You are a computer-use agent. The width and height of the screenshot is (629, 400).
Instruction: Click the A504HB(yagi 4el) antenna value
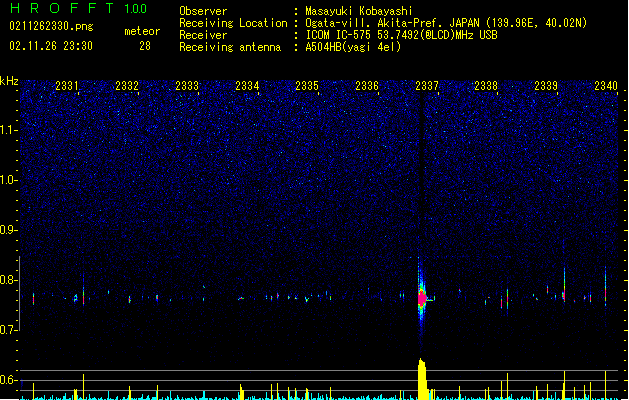tap(353, 47)
